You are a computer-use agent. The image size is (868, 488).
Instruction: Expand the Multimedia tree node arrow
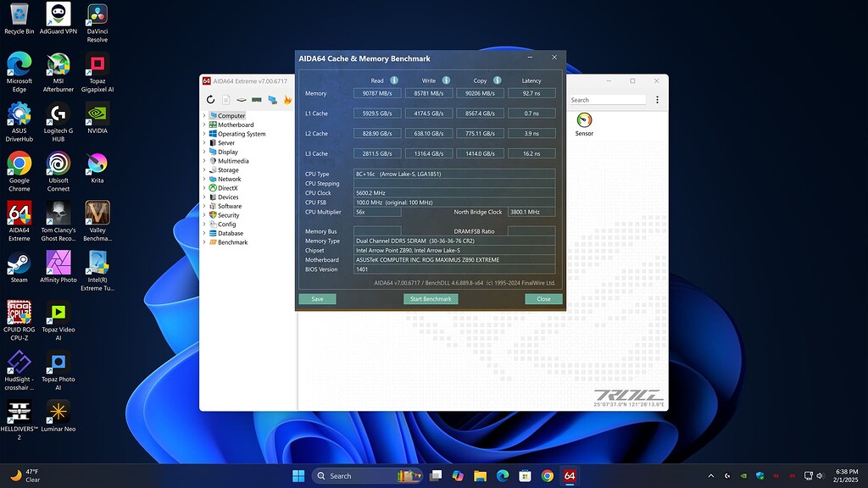(x=204, y=160)
